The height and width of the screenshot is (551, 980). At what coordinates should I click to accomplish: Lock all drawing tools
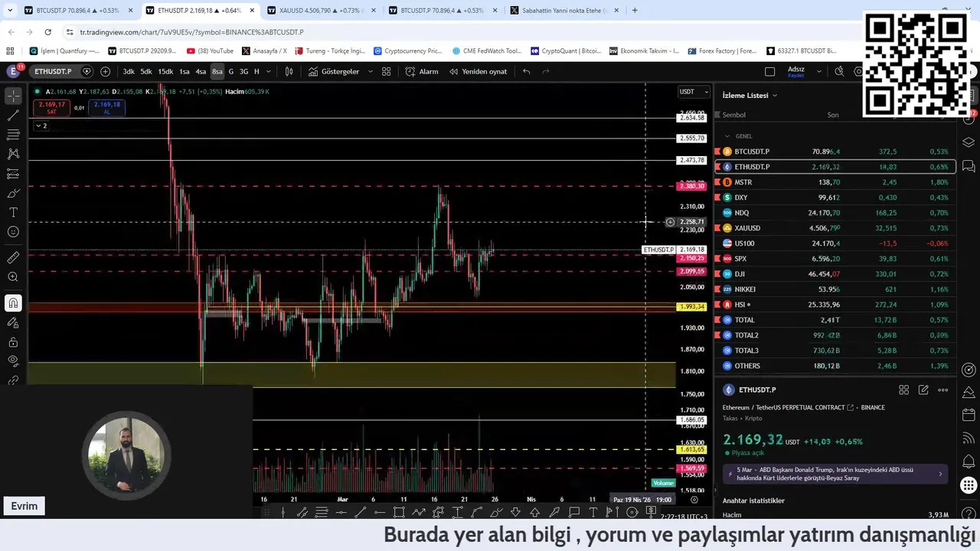coord(13,342)
